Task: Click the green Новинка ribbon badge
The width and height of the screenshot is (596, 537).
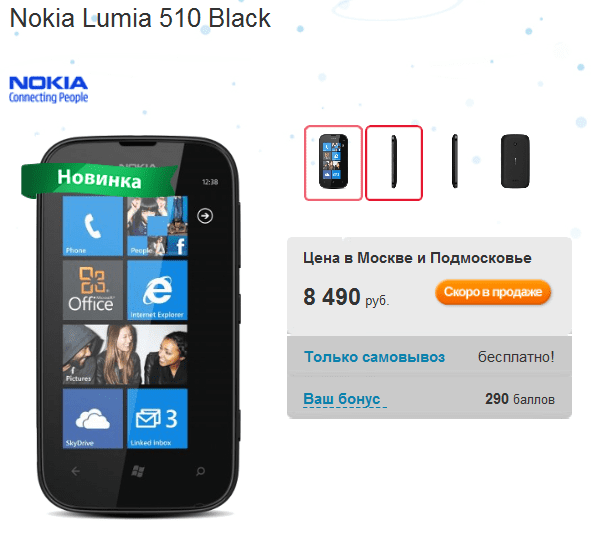Action: click(98, 180)
